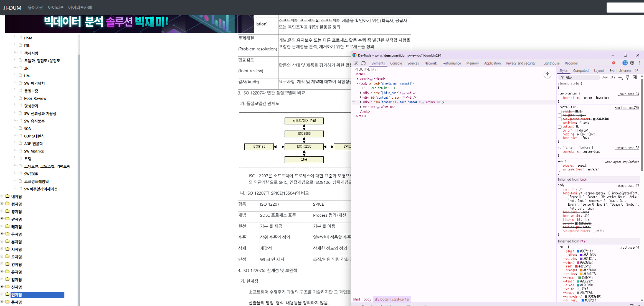The height and width of the screenshot is (306, 644).
Task: Enable the width: 100% property checkbox
Action: [560, 112]
